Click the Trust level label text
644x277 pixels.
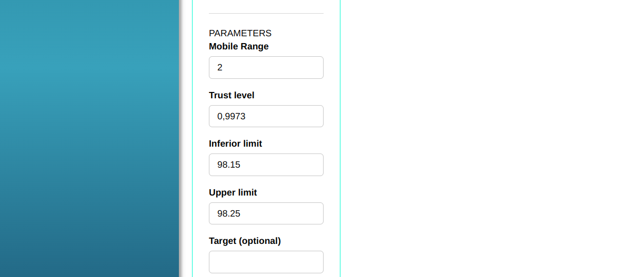(232, 95)
